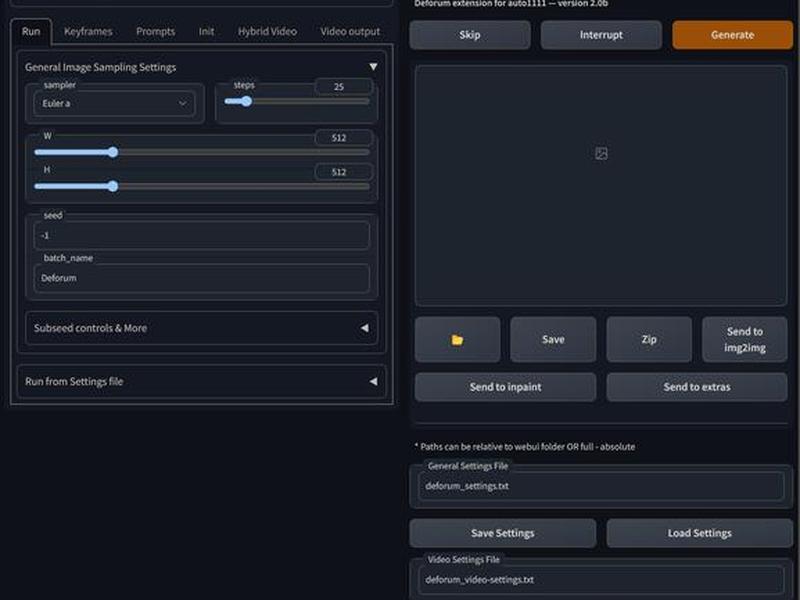Screen dimensions: 800x600
Task: Click the H number box showing 512
Action: 343,172
